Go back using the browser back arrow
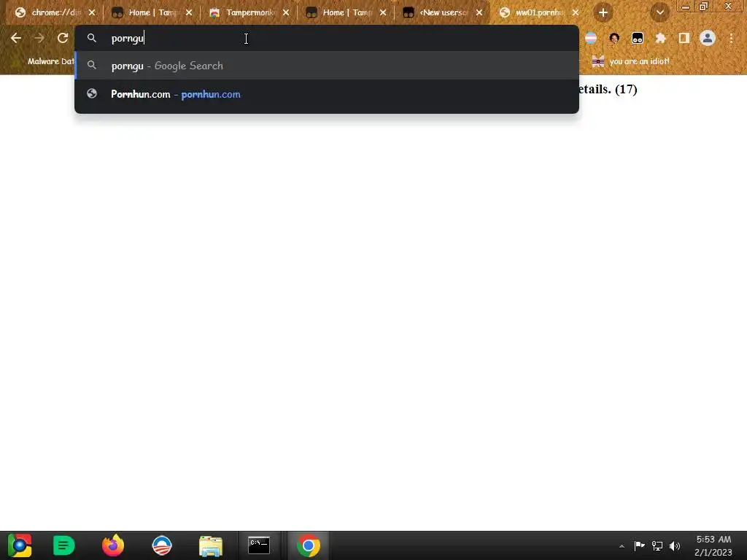The height and width of the screenshot is (560, 747). pyautogui.click(x=16, y=38)
